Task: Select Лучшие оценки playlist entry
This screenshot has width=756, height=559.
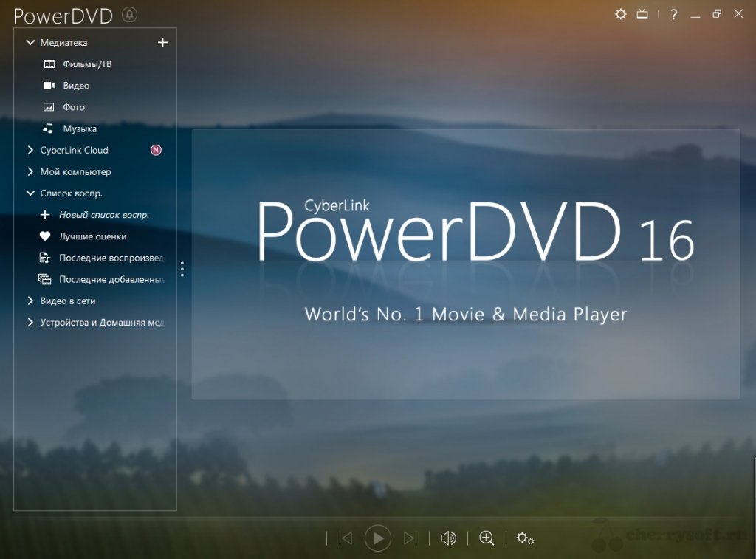Action: [46, 236]
